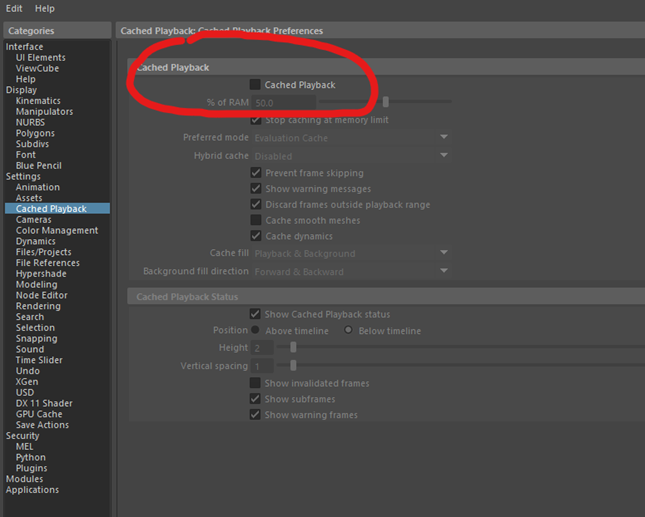
Task: Select Dynamics category
Action: pos(35,241)
